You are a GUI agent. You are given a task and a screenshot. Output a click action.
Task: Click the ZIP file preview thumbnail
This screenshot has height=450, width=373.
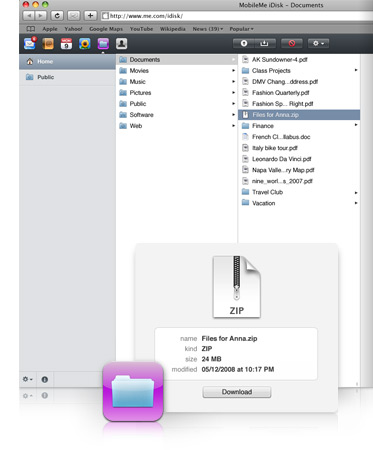237,287
